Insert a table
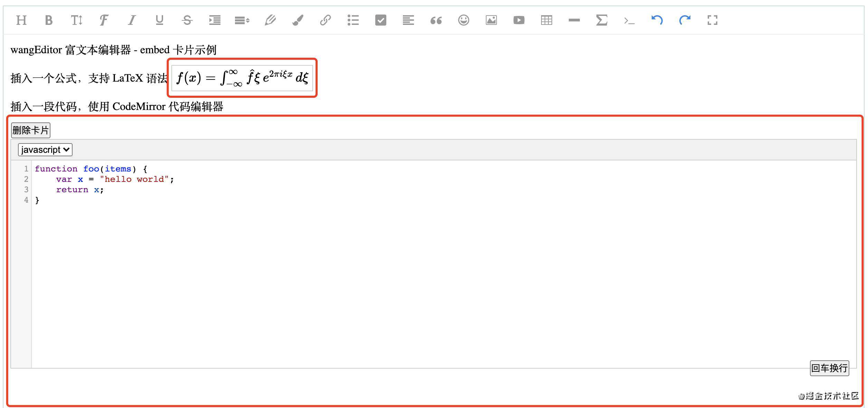This screenshot has width=868, height=408. coord(546,20)
